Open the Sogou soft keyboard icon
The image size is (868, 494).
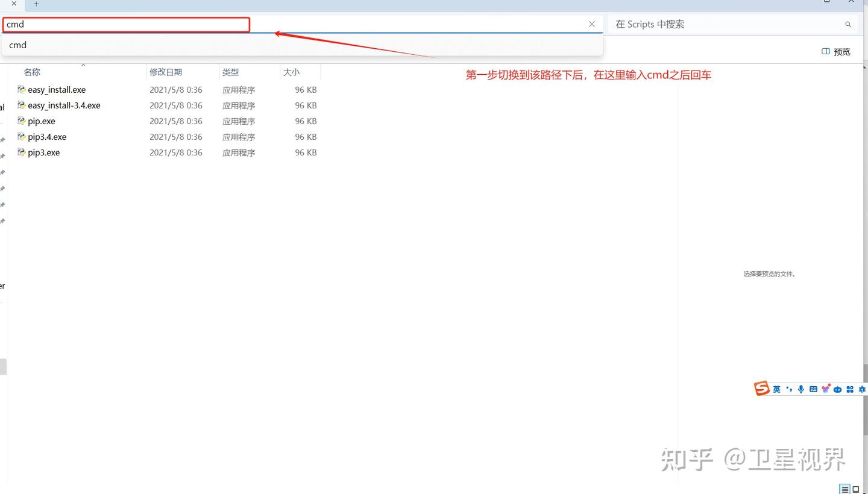pyautogui.click(x=813, y=389)
